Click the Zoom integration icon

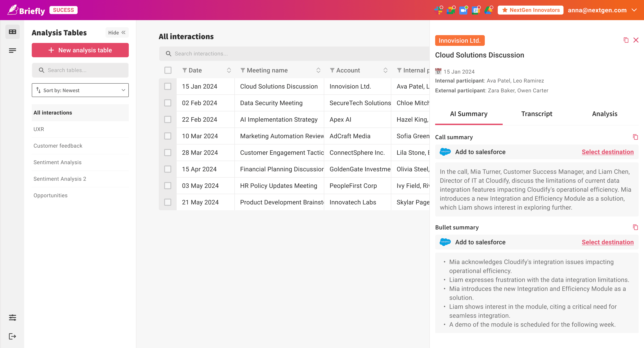(x=463, y=10)
